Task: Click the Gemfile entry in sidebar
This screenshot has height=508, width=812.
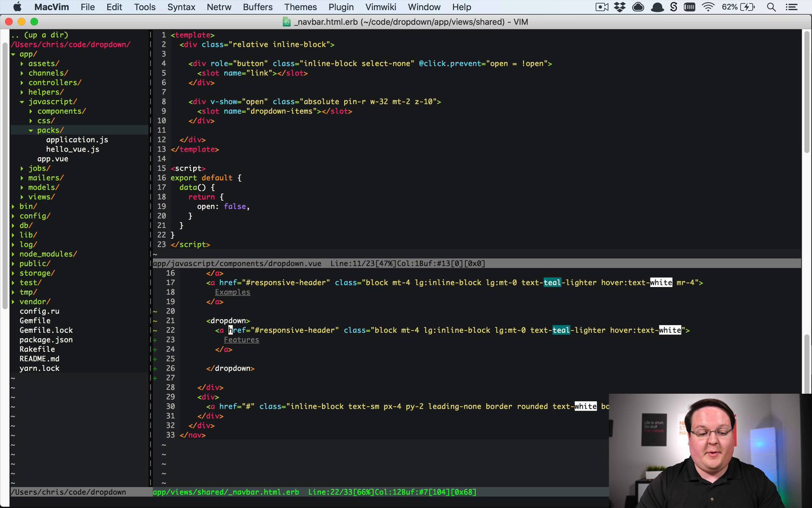Action: [35, 320]
